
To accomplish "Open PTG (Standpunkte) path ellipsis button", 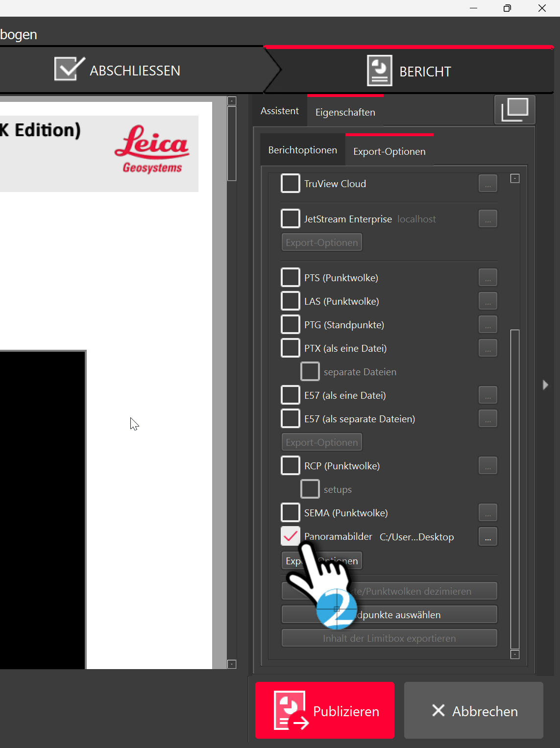I will pyautogui.click(x=488, y=325).
